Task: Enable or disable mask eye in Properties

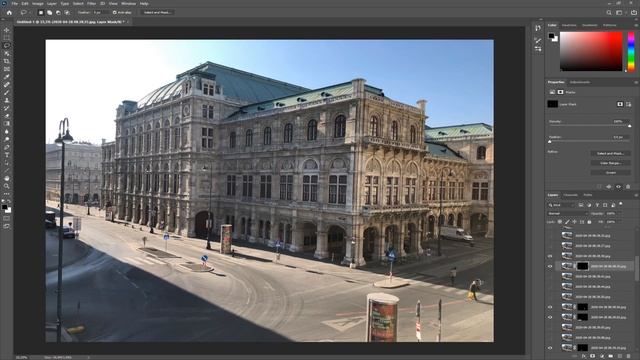Action: [618, 187]
